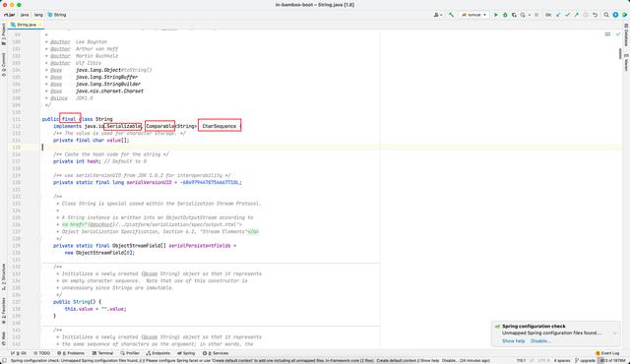This screenshot has height=364, width=630.
Task: Click 'java.lang.StringBuffer' reference in Javadoc
Action: [106, 77]
